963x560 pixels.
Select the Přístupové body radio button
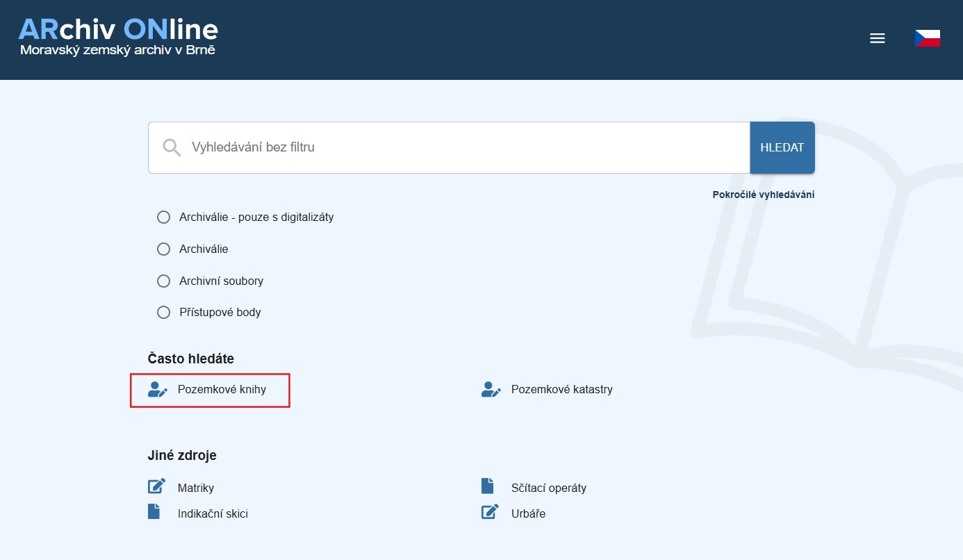[164, 313]
